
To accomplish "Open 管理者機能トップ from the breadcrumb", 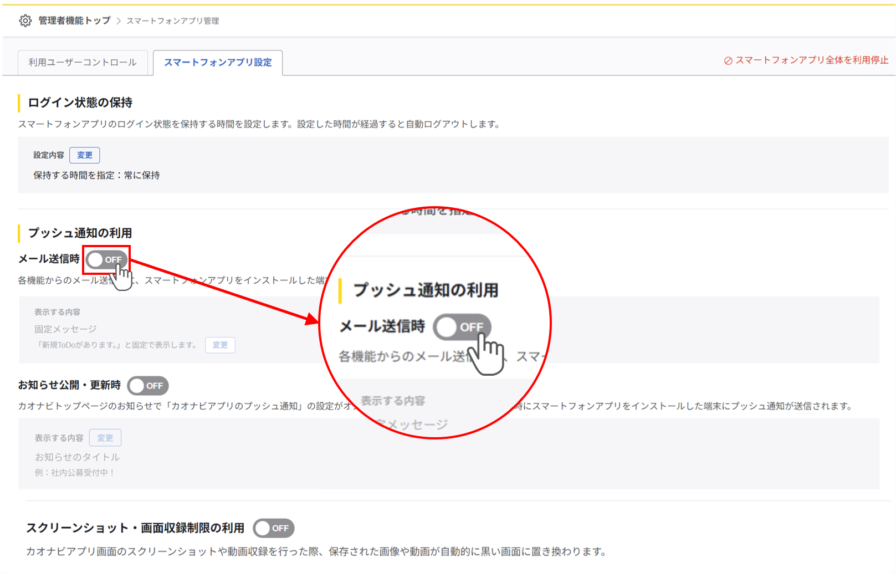I will (73, 21).
